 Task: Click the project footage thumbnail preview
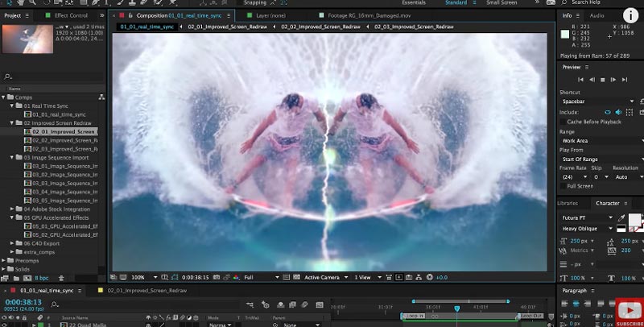coord(27,39)
